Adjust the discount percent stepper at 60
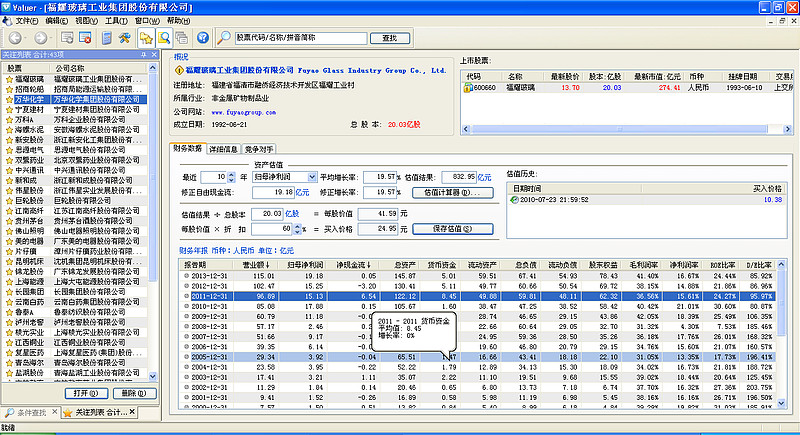 point(297,229)
